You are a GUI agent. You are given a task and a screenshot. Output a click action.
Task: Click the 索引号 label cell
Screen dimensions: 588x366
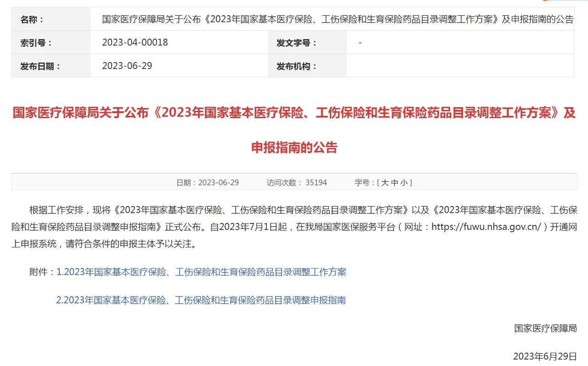click(51, 43)
